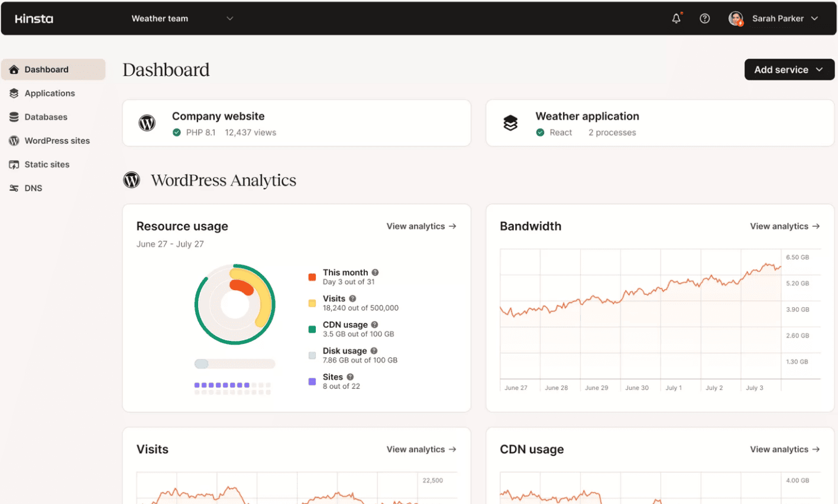Switch to the Dashboard sidebar entry
The image size is (838, 504).
[47, 69]
